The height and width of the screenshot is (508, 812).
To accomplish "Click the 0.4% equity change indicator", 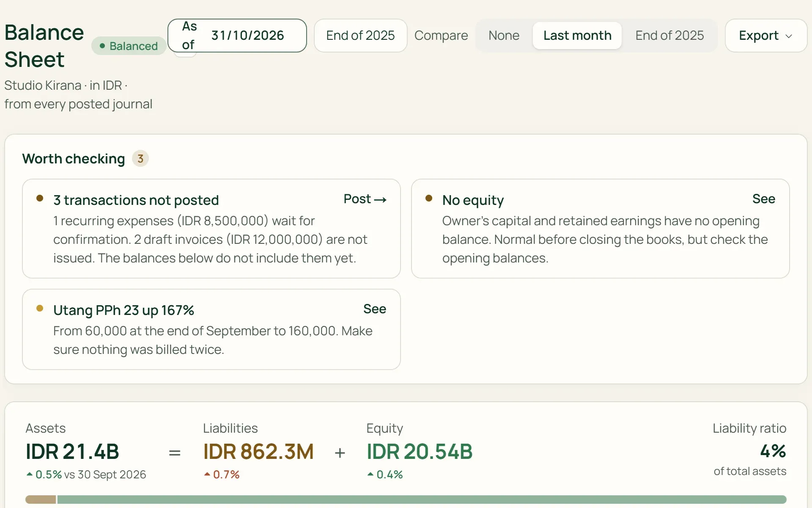I will 385,475.
